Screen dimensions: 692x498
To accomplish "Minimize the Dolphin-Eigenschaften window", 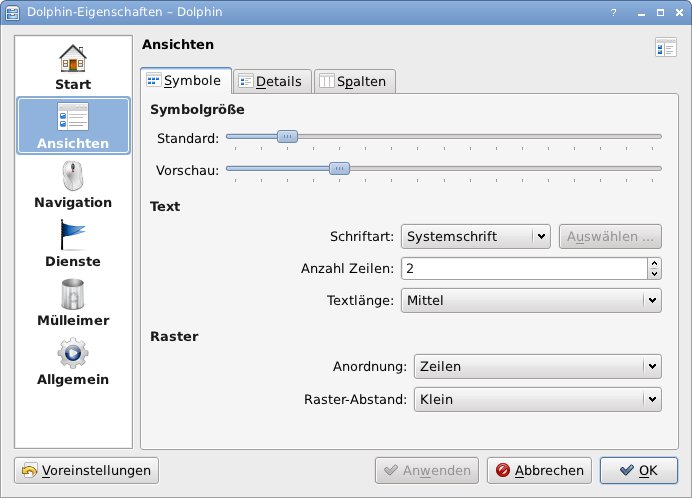I will [641, 13].
